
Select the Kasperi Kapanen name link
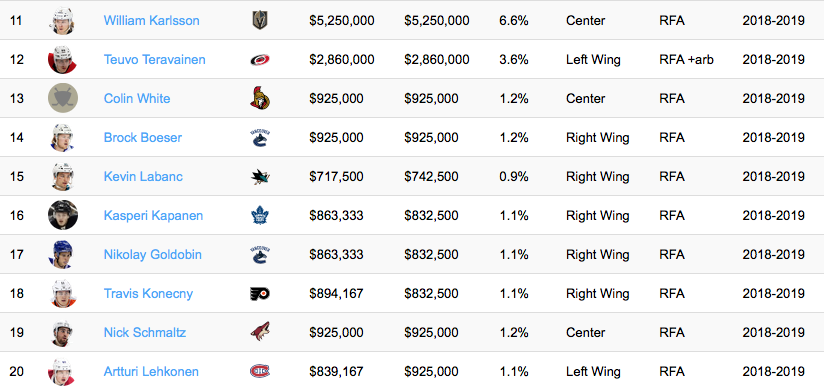153,215
